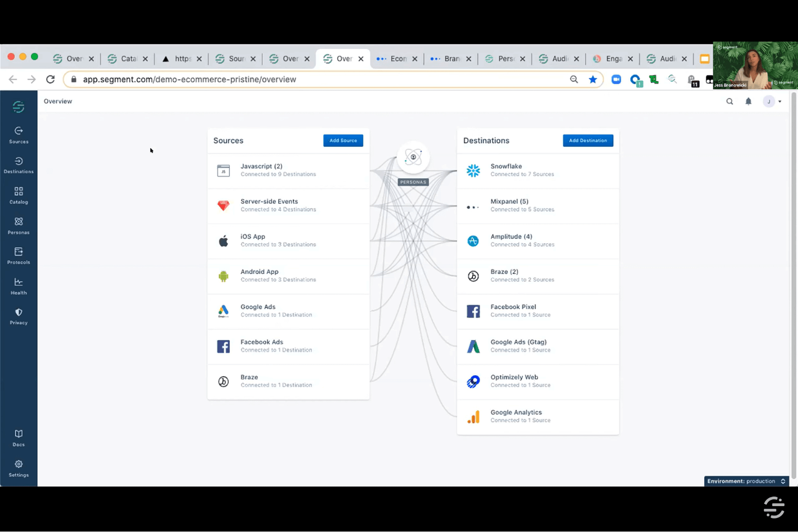Open Privacy in the left sidebar

(x=18, y=316)
